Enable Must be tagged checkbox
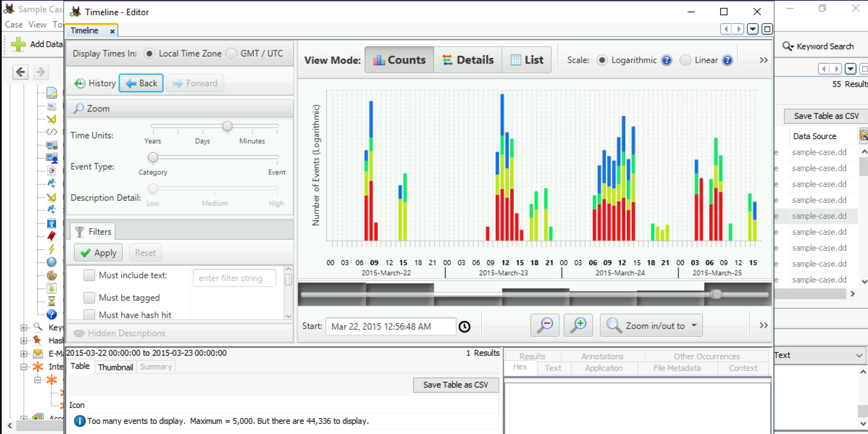The width and height of the screenshot is (868, 434). tap(89, 298)
